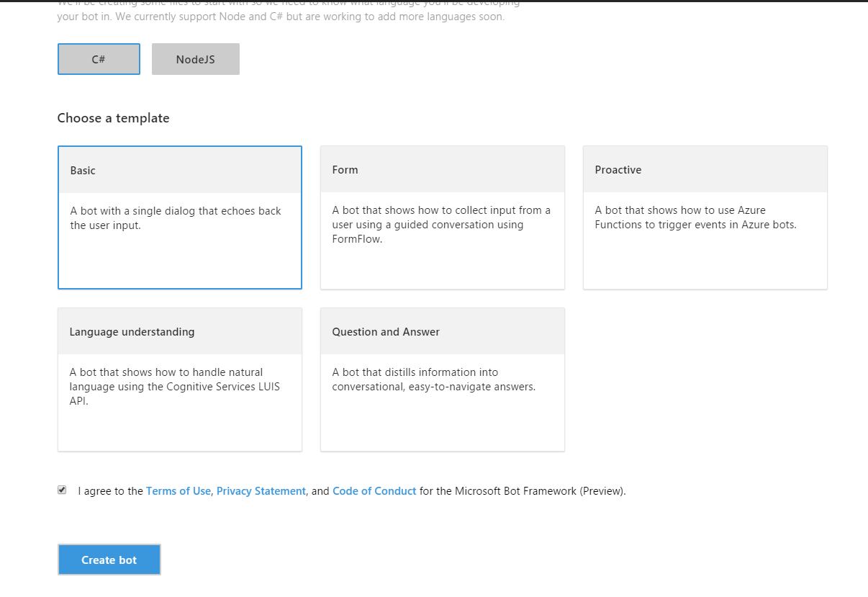Pick the Form template title
The height and width of the screenshot is (597, 868).
coord(345,170)
